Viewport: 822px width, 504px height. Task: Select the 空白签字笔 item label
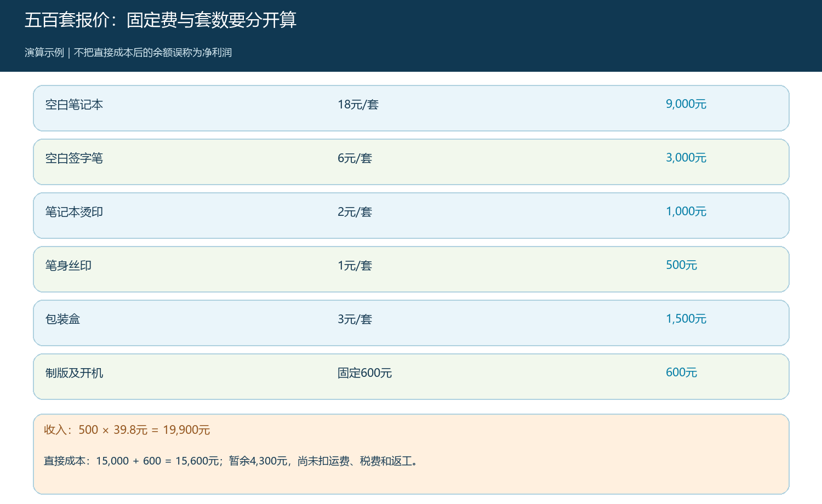coord(74,158)
